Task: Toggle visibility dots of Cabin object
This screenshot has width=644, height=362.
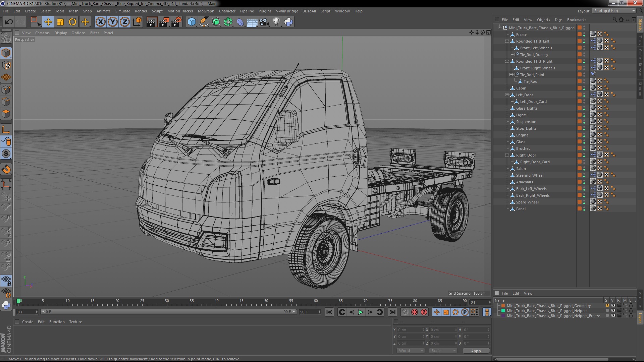Action: coord(584,88)
